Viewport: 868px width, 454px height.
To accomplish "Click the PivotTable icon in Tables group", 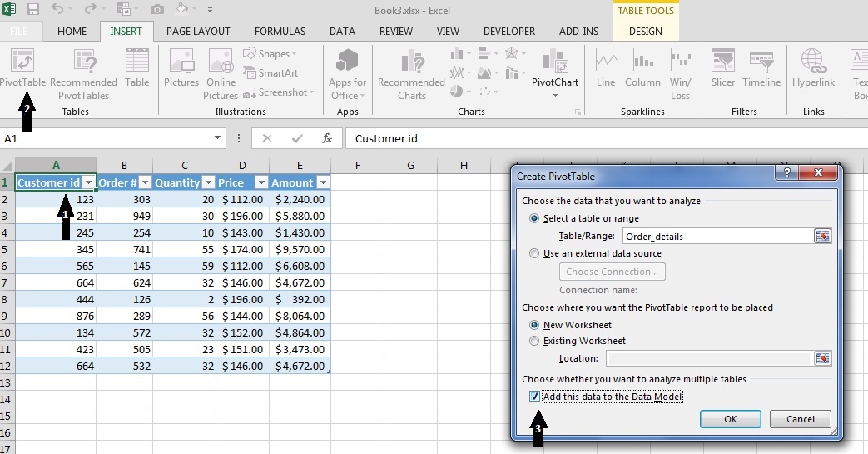I will pos(22,61).
